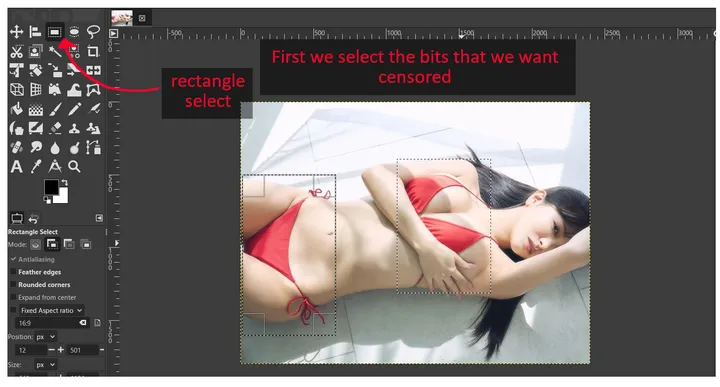Select the Measure compass tool
The image size is (720, 387).
pyautogui.click(x=55, y=167)
